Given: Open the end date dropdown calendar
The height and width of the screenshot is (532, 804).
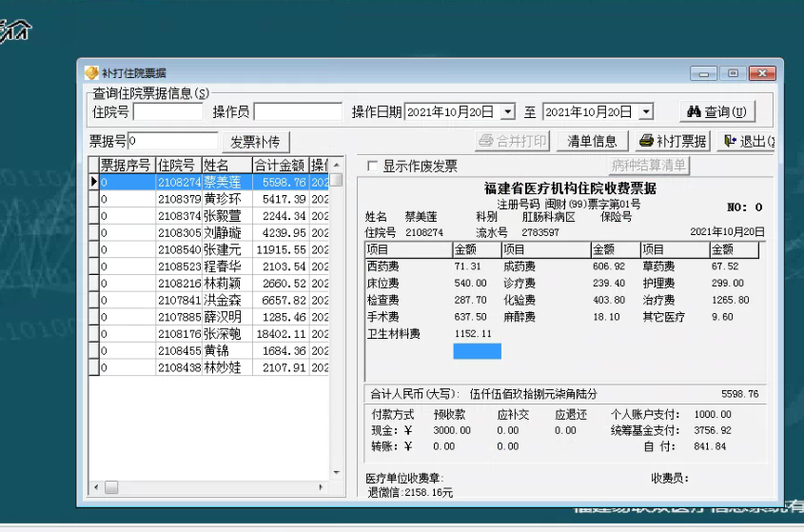Looking at the screenshot, I should click(646, 111).
